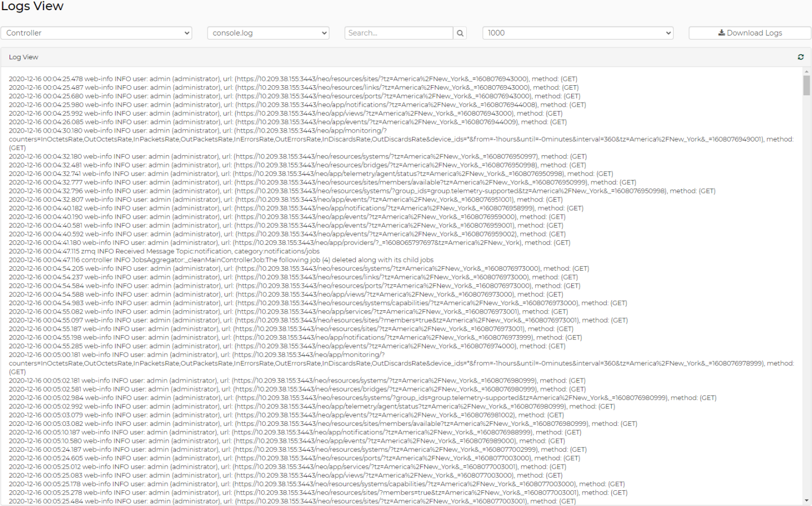
Task: Click the scrollbar down arrow
Action: [x=806, y=500]
